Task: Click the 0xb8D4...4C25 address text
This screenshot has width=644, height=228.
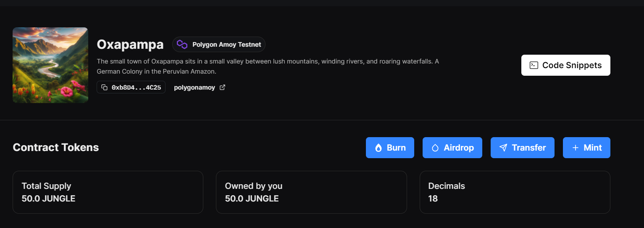Action: (136, 87)
